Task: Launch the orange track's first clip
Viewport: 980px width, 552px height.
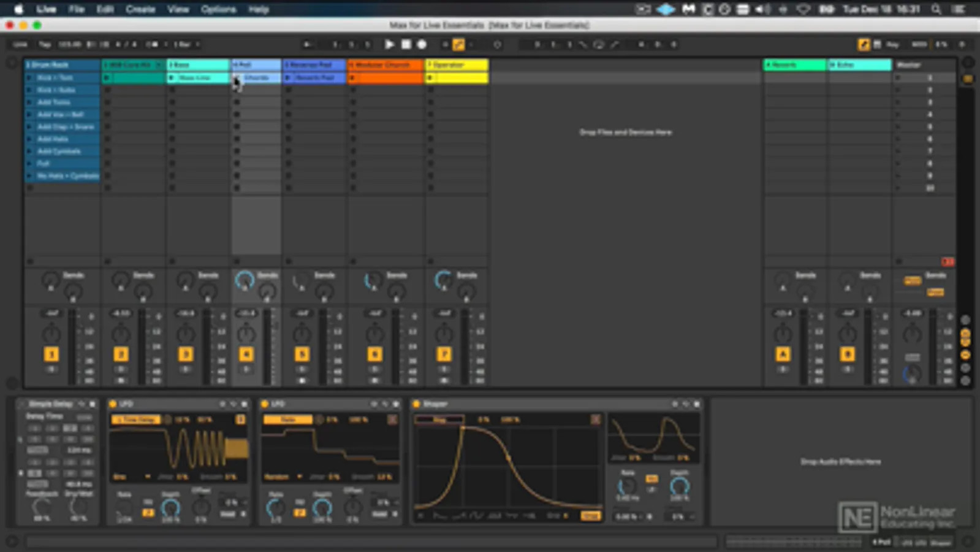Action: click(x=353, y=78)
